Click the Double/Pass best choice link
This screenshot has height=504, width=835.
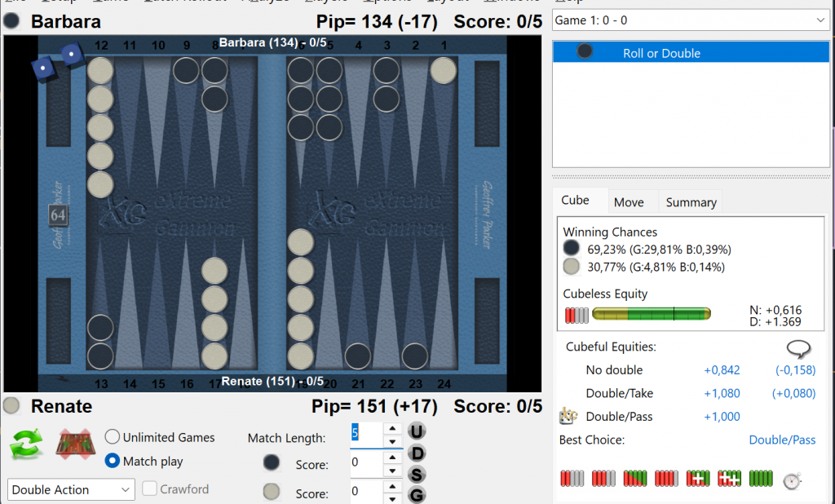pyautogui.click(x=781, y=440)
